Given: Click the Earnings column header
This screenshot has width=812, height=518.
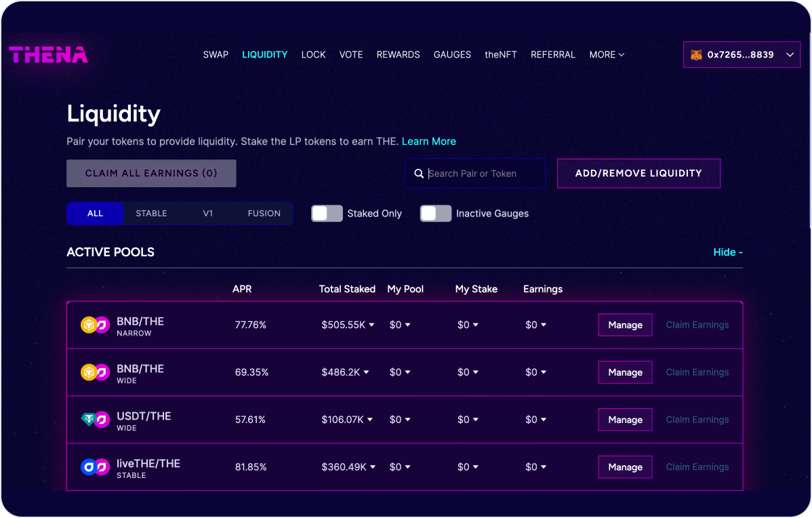Looking at the screenshot, I should (x=543, y=289).
